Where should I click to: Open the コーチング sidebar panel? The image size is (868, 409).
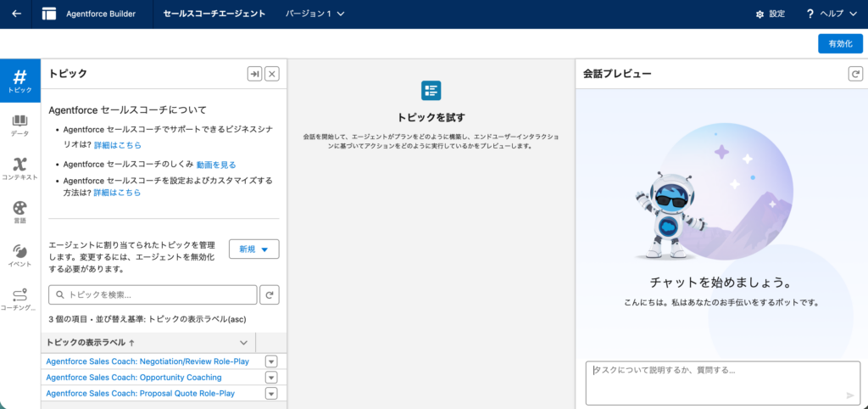tap(19, 299)
